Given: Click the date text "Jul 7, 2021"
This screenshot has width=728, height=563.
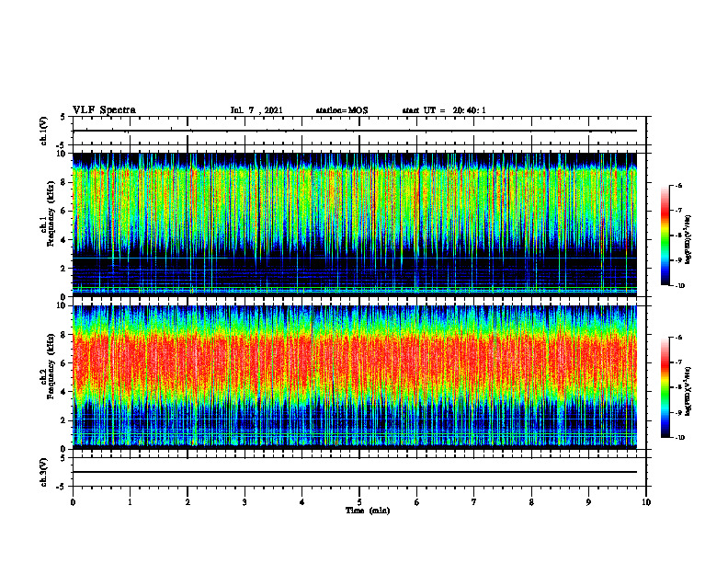Looking at the screenshot, I should (x=256, y=110).
